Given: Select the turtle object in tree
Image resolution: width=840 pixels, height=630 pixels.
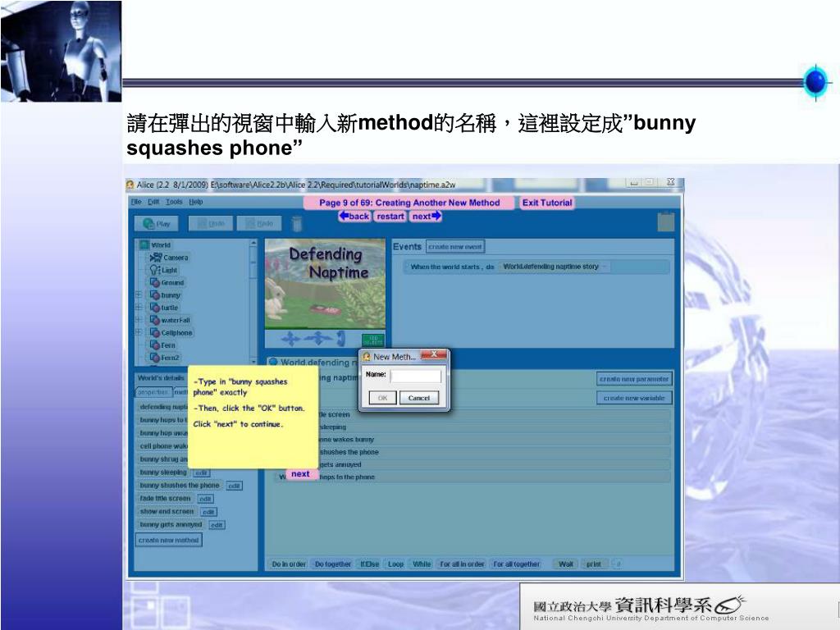Looking at the screenshot, I should [x=164, y=308].
